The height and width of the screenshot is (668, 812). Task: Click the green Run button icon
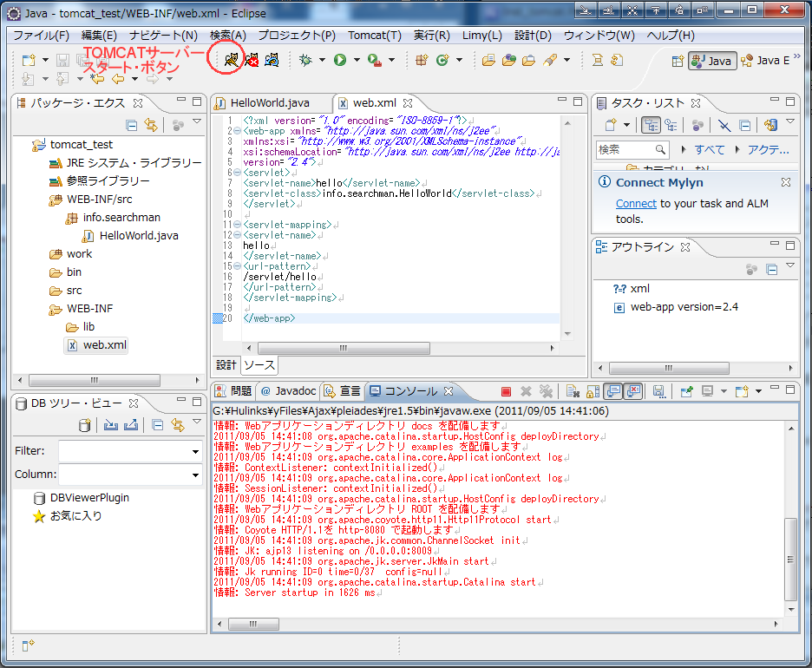click(x=340, y=60)
